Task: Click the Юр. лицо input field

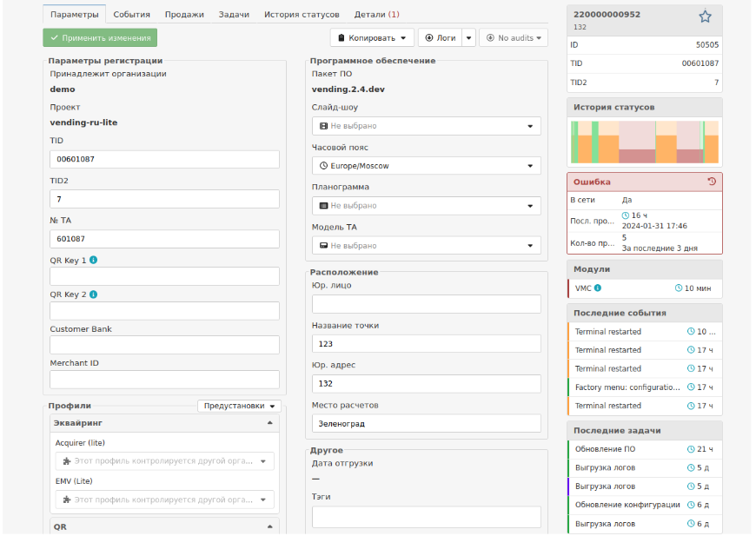Action: coord(426,304)
